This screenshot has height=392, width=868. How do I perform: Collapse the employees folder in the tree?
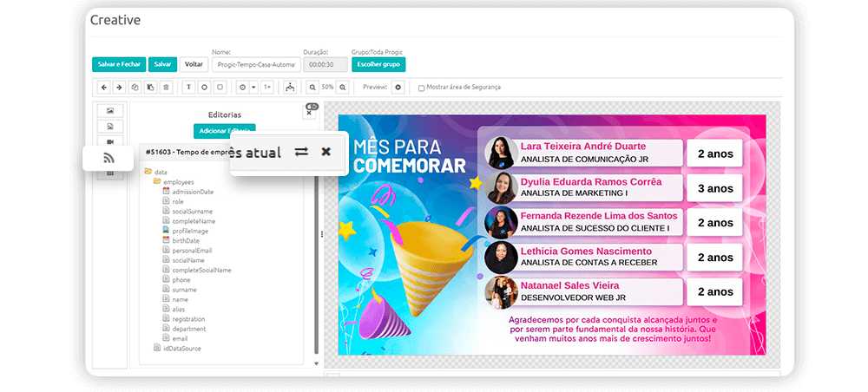click(x=157, y=182)
